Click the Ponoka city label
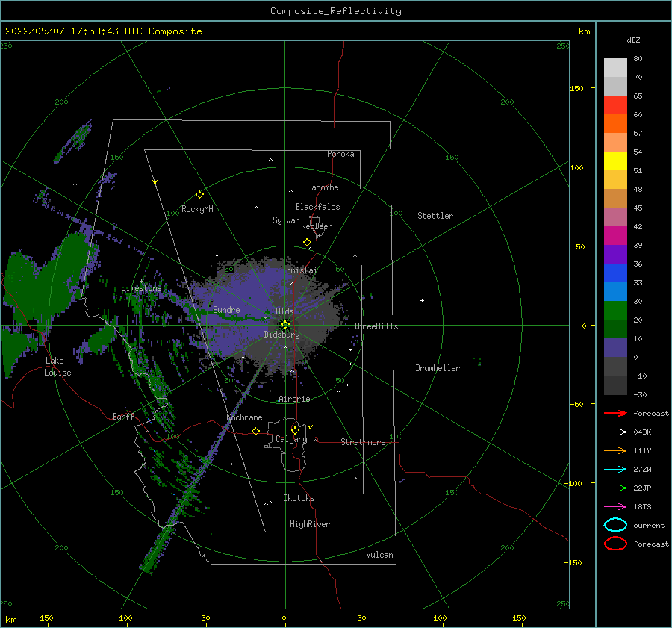 pyautogui.click(x=340, y=154)
